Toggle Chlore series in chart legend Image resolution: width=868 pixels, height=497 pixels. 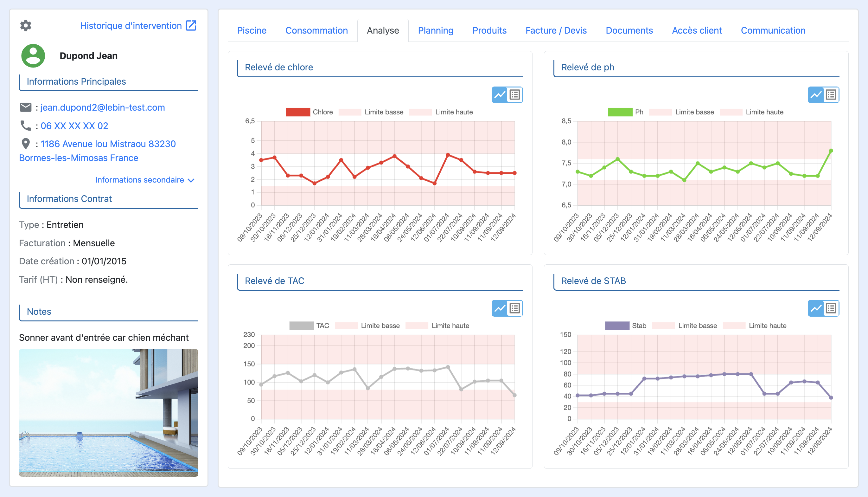pyautogui.click(x=298, y=112)
